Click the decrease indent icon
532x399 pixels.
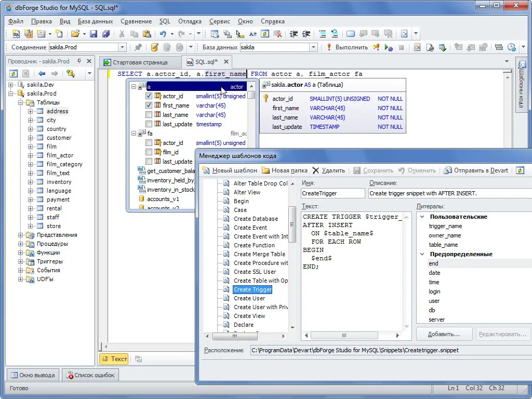[x=294, y=34]
